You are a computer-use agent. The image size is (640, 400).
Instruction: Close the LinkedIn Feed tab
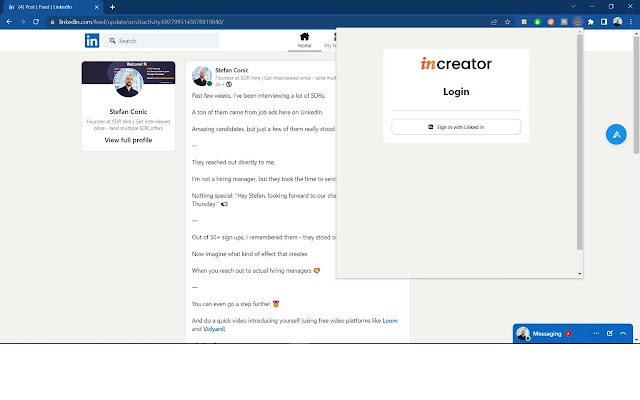(97, 7)
